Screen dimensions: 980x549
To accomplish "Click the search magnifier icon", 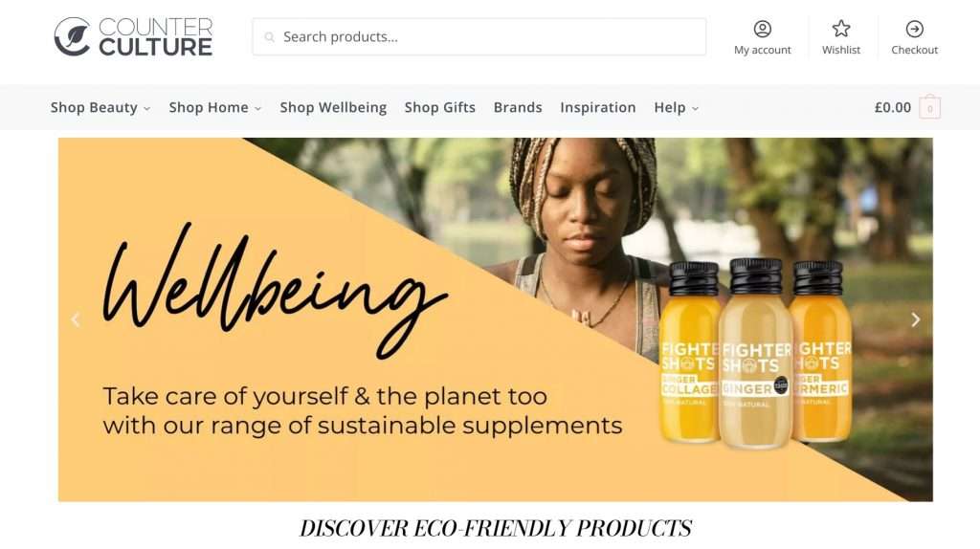I will click(269, 37).
